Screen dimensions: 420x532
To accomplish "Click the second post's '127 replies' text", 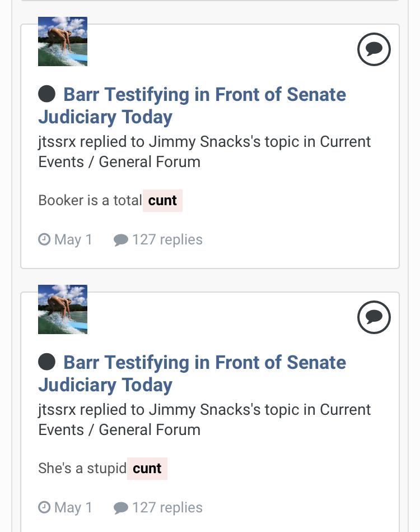I will 167,507.
